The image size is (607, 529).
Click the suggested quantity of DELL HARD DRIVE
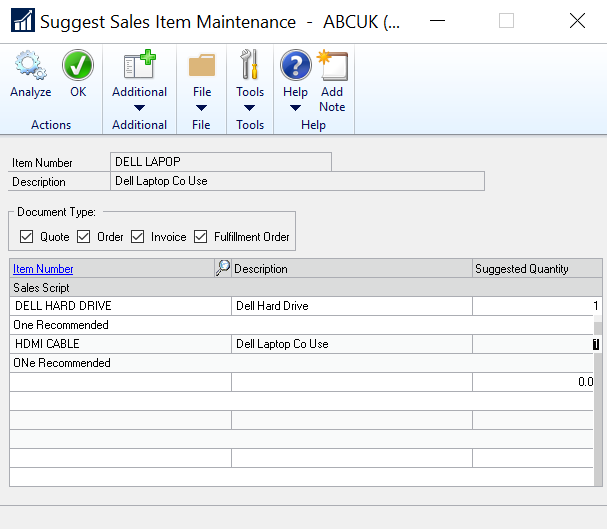(537, 306)
